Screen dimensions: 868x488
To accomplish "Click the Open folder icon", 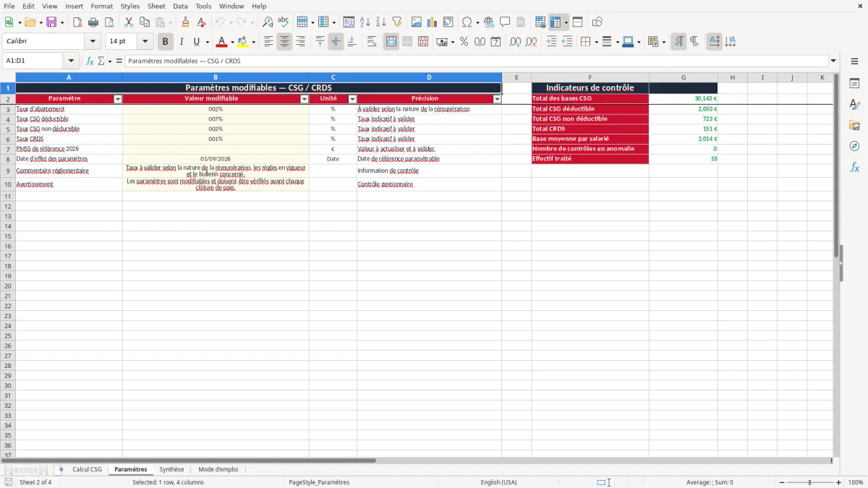I will point(30,22).
